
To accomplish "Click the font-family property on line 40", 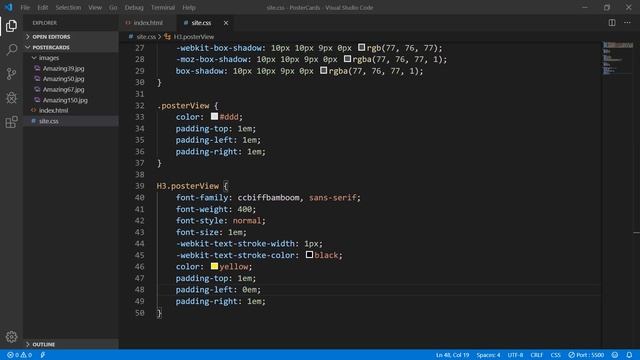I will pos(202,198).
